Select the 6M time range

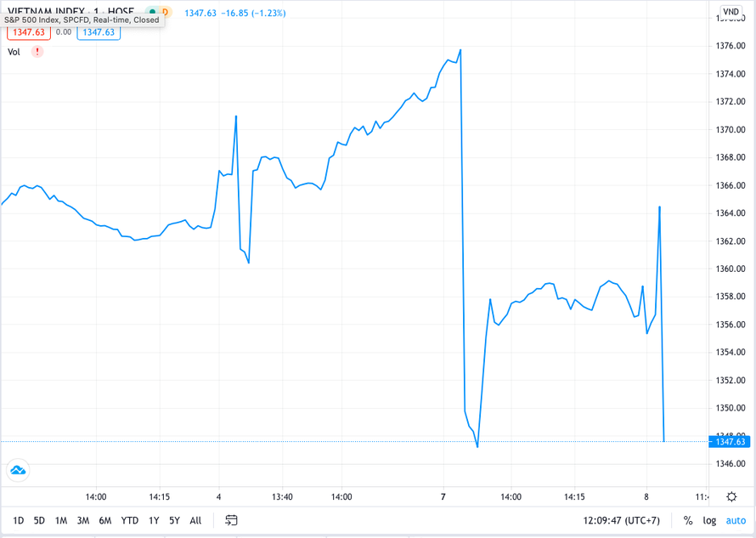tap(105, 520)
